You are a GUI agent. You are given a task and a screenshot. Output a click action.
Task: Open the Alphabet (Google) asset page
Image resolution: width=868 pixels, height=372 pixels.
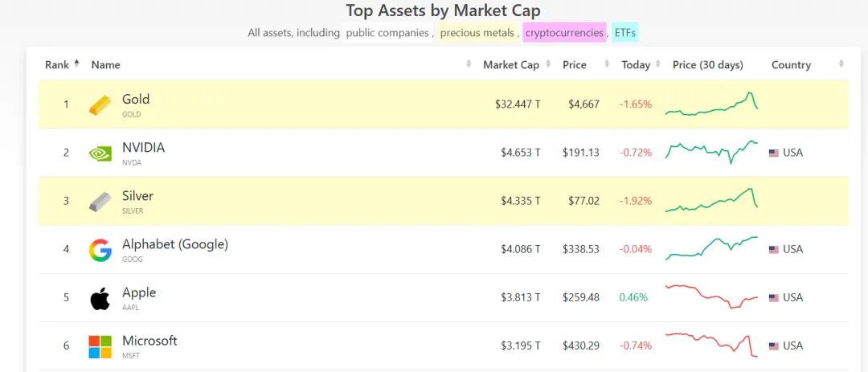[x=174, y=244]
